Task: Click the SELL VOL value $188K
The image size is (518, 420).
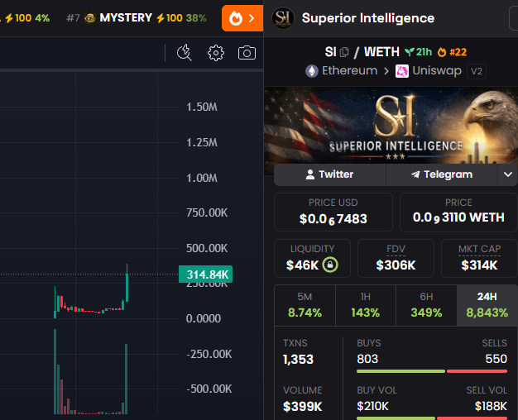Action: click(x=491, y=406)
